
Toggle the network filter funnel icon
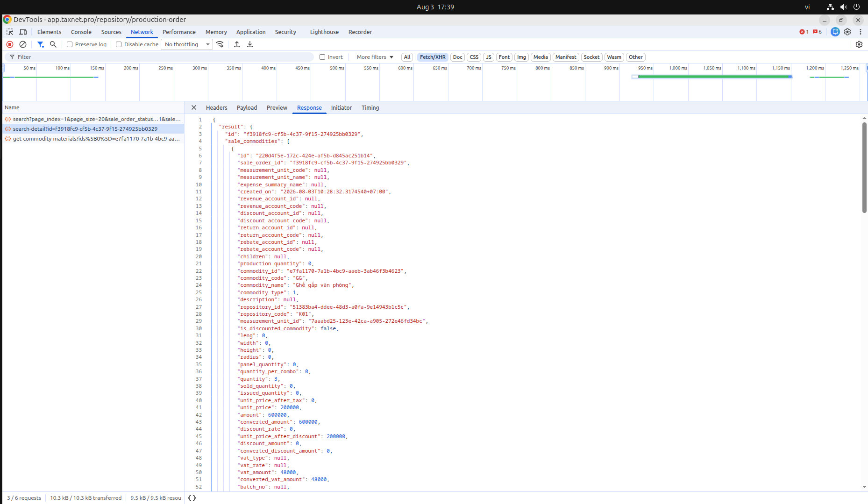(x=41, y=44)
